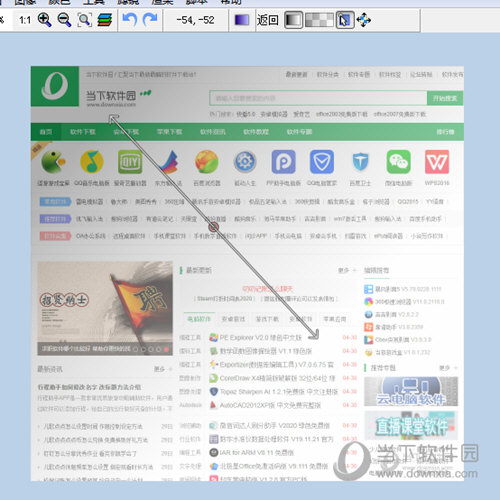Grab the gradient line's round midpoint handle
This screenshot has width=500, height=500.
tap(214, 227)
